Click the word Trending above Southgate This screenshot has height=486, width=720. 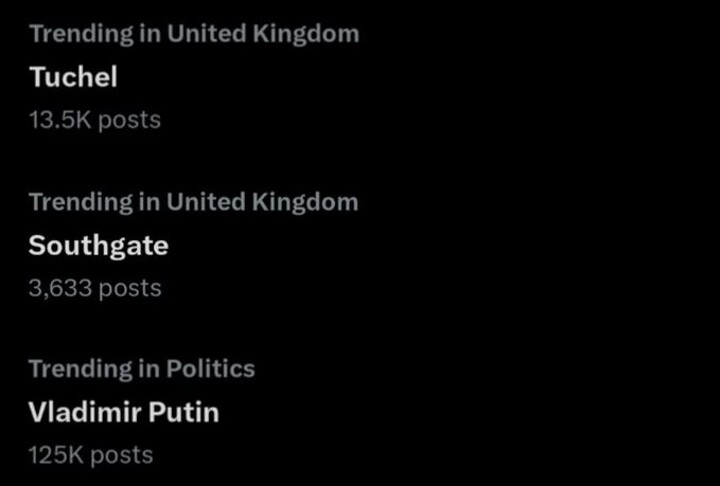point(80,202)
